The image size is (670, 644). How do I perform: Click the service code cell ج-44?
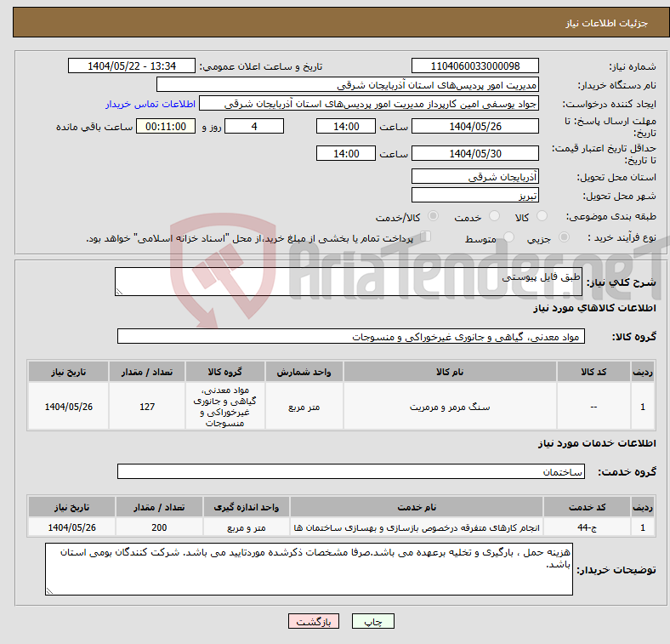(x=588, y=527)
